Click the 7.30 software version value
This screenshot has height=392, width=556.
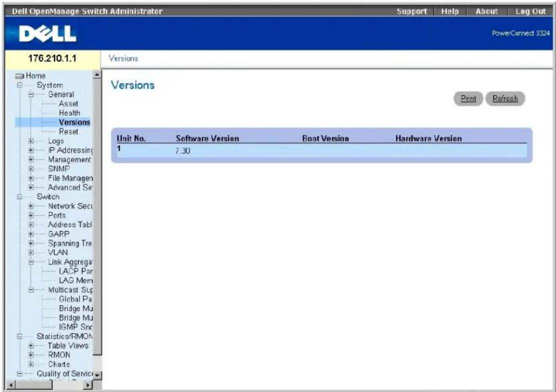click(x=182, y=151)
